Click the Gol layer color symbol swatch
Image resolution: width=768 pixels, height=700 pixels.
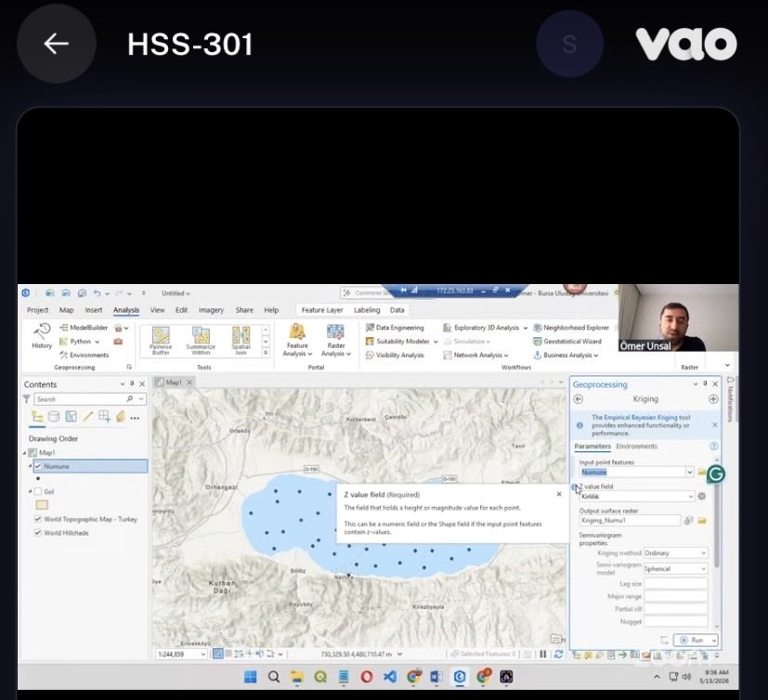42,505
